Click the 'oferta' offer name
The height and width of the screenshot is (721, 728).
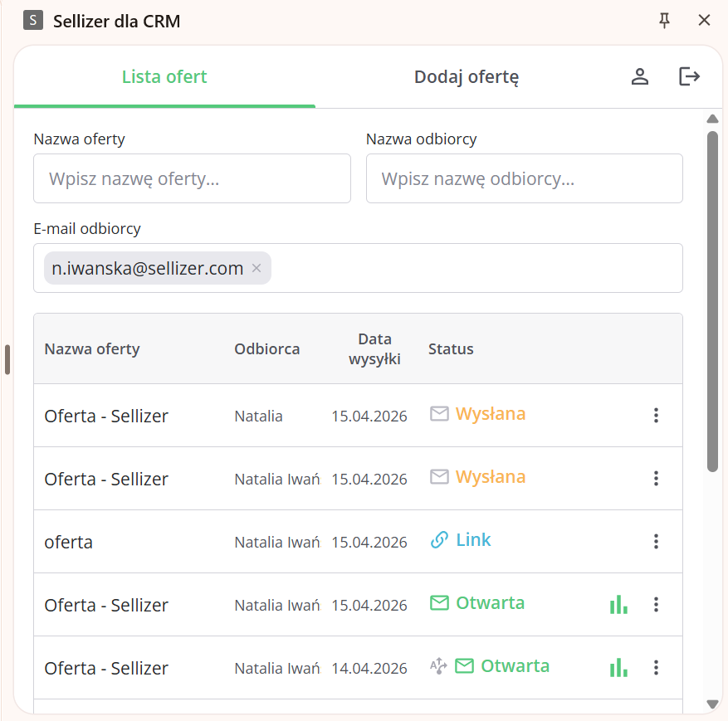[x=69, y=543]
